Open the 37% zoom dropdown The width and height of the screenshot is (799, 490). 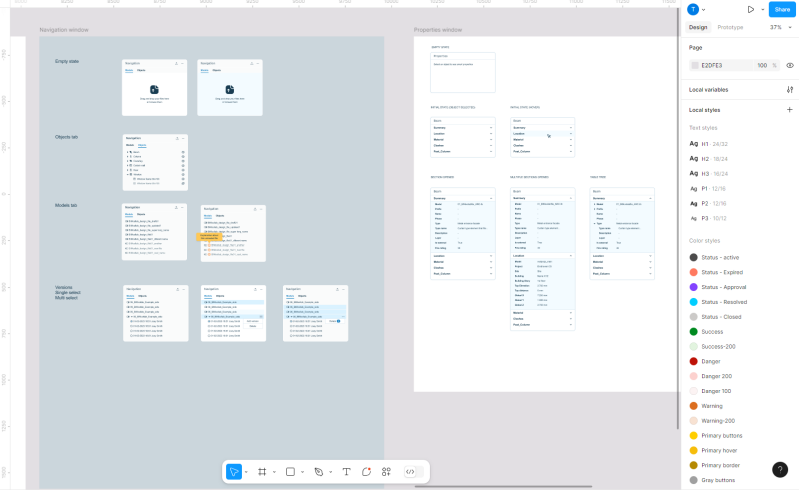coord(781,27)
